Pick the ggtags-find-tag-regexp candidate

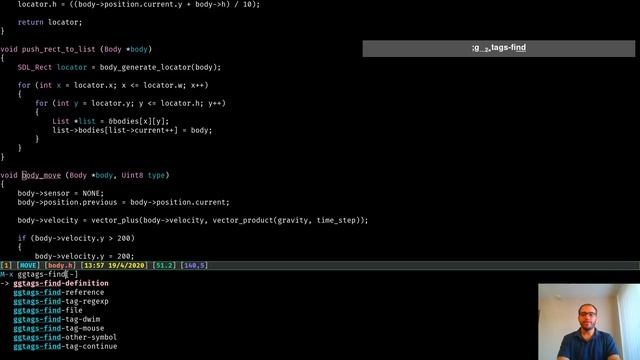[61, 301]
